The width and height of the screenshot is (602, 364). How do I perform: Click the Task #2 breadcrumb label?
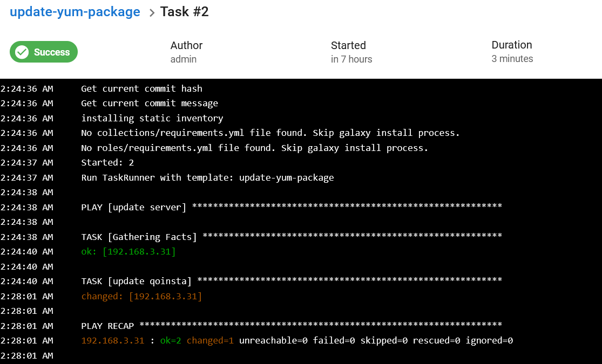(x=184, y=11)
